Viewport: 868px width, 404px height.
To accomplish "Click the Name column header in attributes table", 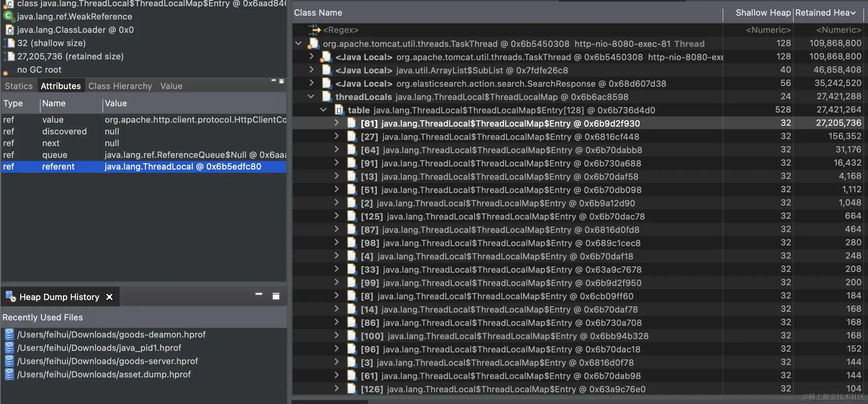I will click(x=71, y=104).
